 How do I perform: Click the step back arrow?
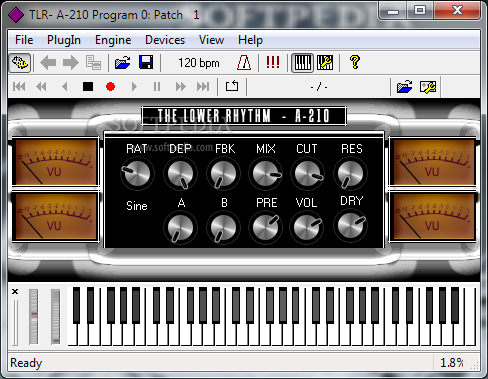click(65, 87)
